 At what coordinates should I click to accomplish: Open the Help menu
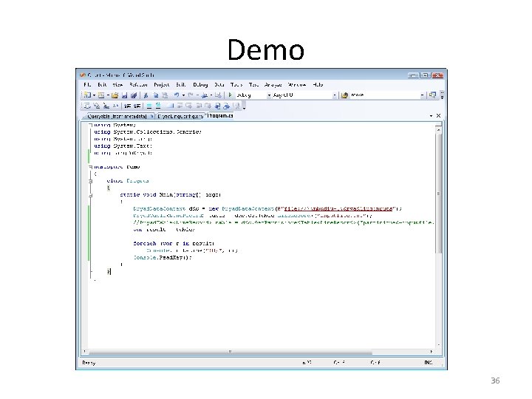click(318, 85)
